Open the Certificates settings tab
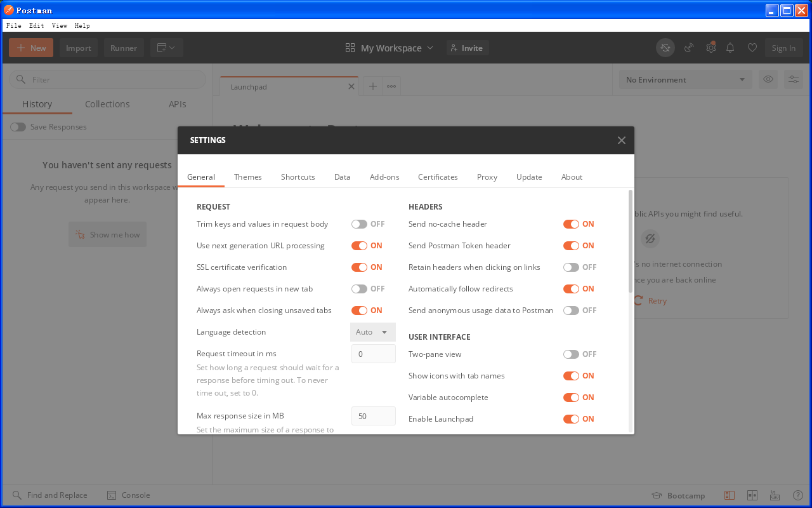Viewport: 812px width, 508px height. click(438, 177)
